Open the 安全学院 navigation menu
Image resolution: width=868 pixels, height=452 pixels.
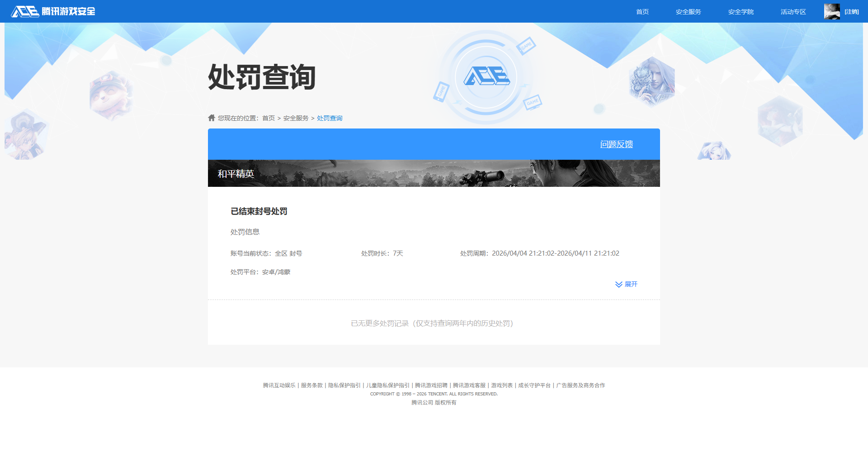tap(741, 12)
